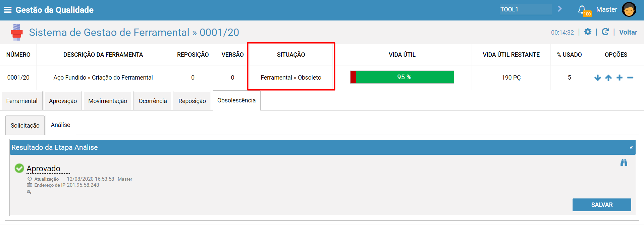The image size is (644, 228).
Task: Click the tooling system logo icon
Action: pyautogui.click(x=16, y=32)
